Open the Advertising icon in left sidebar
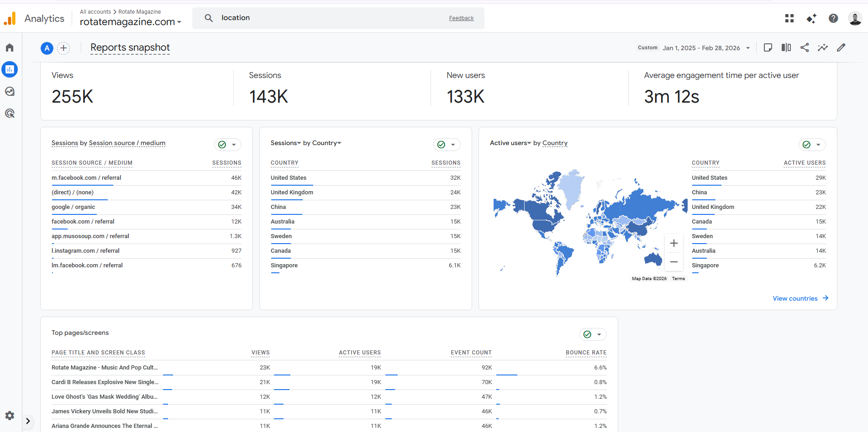This screenshot has height=432, width=868. [10, 114]
